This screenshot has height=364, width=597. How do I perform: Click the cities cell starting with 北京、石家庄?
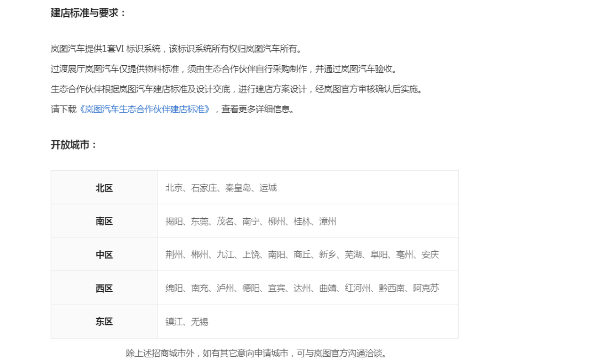pos(308,187)
